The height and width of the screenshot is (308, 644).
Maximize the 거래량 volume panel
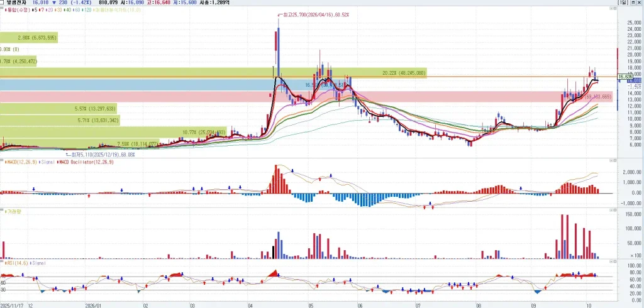[x=615, y=210]
